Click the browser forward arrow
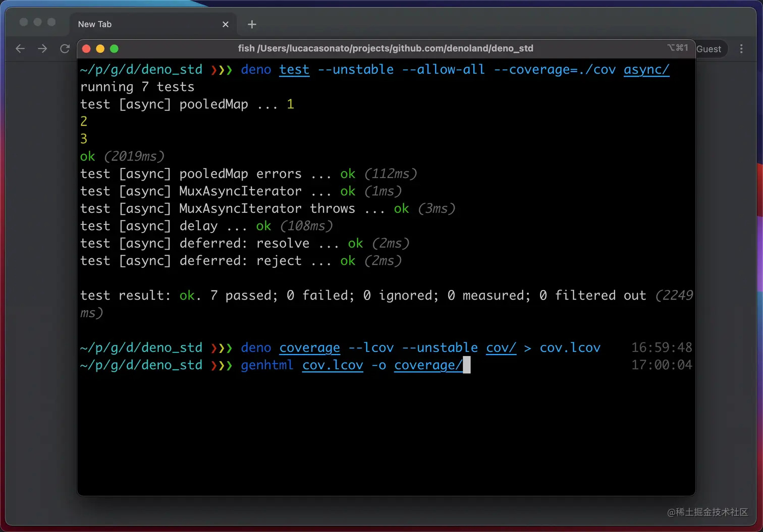This screenshot has width=763, height=532. point(42,48)
